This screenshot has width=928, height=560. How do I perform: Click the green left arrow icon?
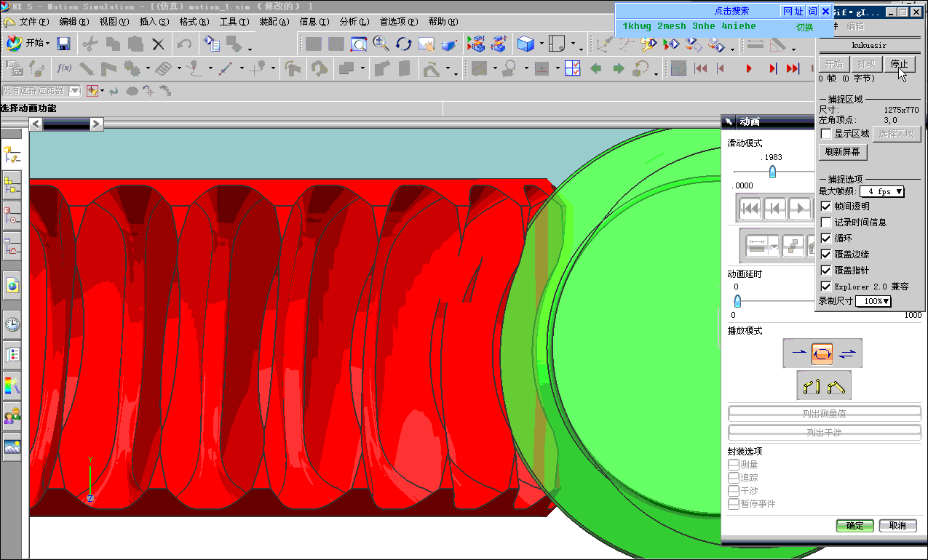tap(596, 69)
